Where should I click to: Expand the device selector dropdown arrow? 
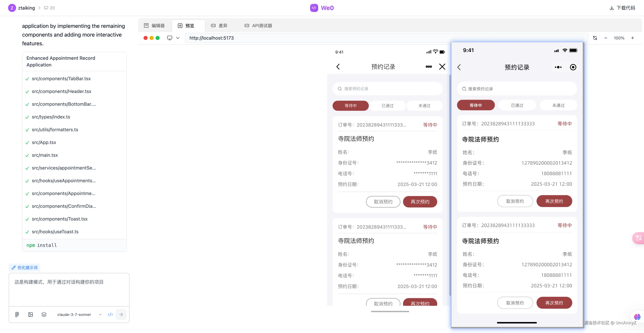coord(178,38)
